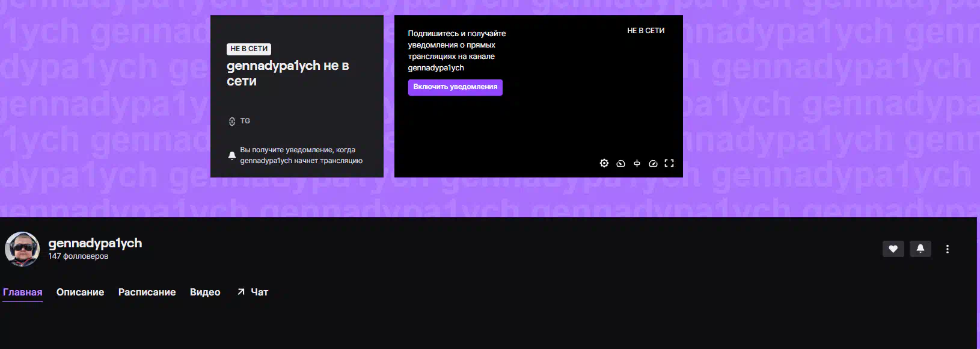Click the heart follow button

click(893, 249)
